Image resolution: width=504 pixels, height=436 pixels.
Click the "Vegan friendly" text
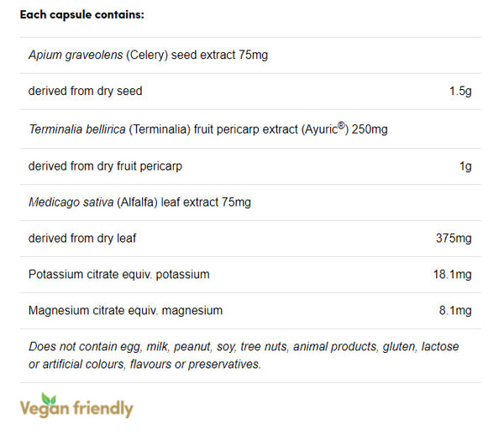pyautogui.click(x=77, y=409)
